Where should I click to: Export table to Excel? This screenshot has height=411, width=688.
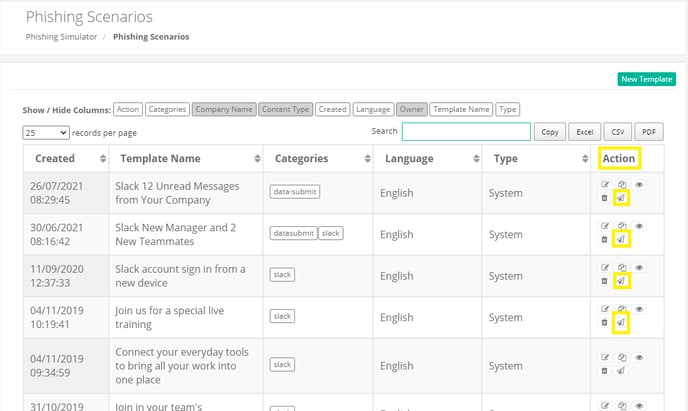tap(585, 132)
